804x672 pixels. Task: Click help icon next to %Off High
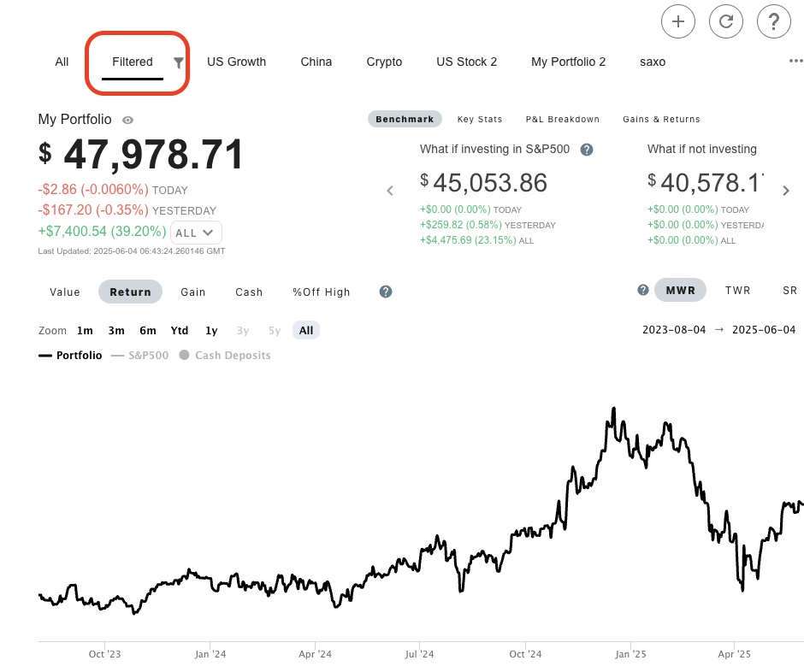pos(386,292)
